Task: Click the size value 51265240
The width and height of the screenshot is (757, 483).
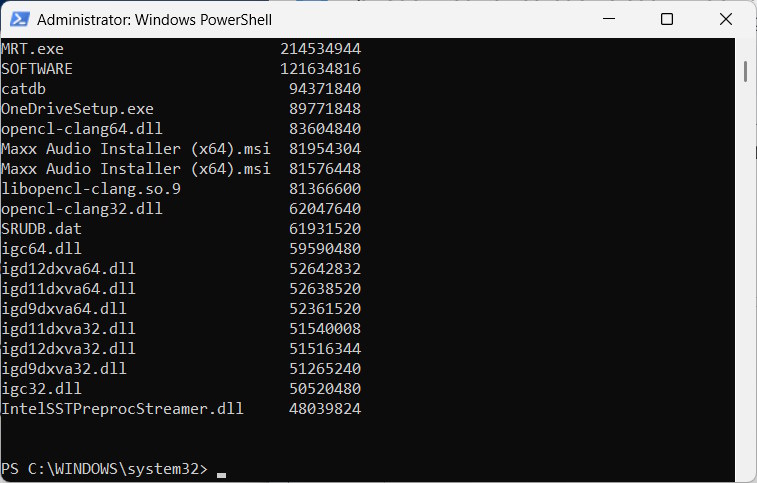Action: click(325, 369)
